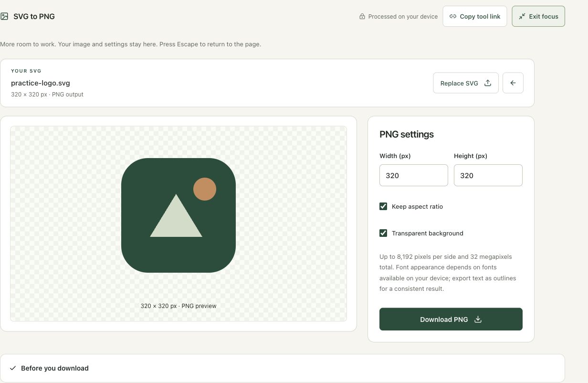Screen dimensions: 588x383
Task: Toggle the Keep aspect ratio checkbox
Action: tap(383, 206)
